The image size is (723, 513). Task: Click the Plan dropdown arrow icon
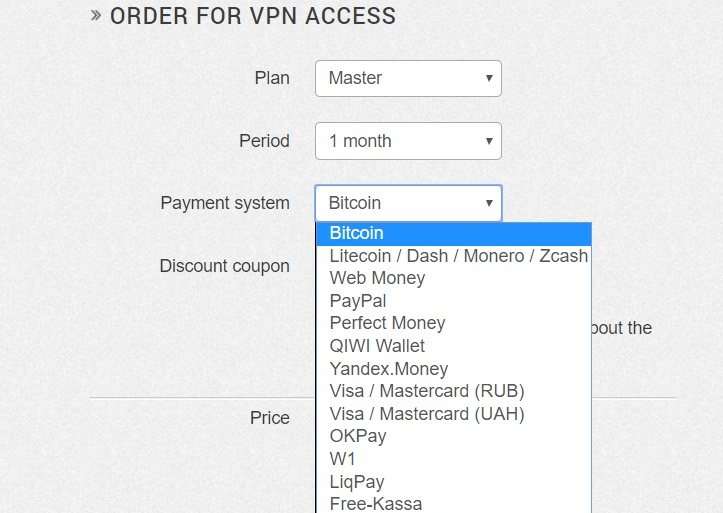(489, 78)
